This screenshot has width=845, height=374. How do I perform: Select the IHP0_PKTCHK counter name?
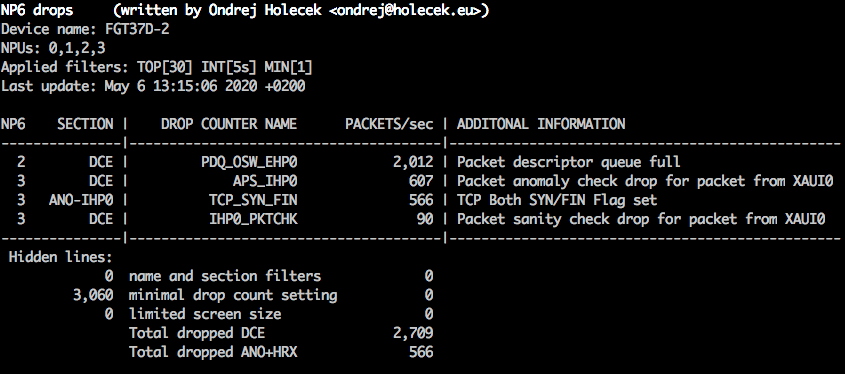[253, 219]
